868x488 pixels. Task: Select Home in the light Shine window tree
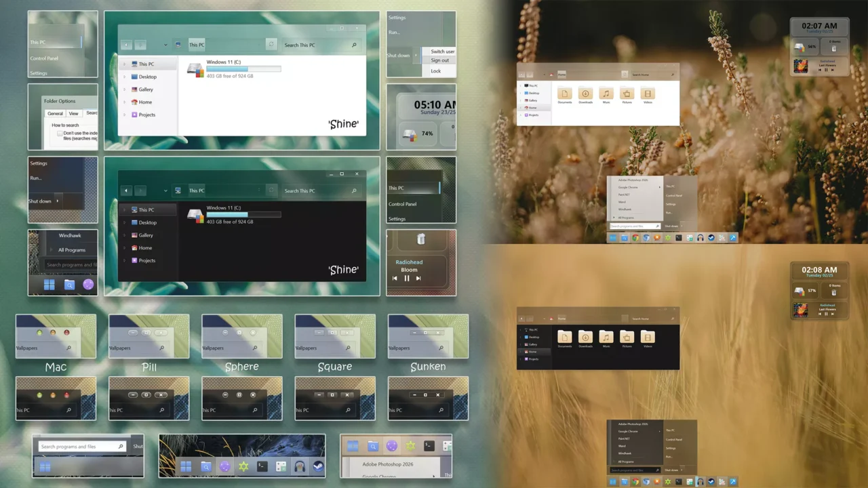tap(145, 102)
